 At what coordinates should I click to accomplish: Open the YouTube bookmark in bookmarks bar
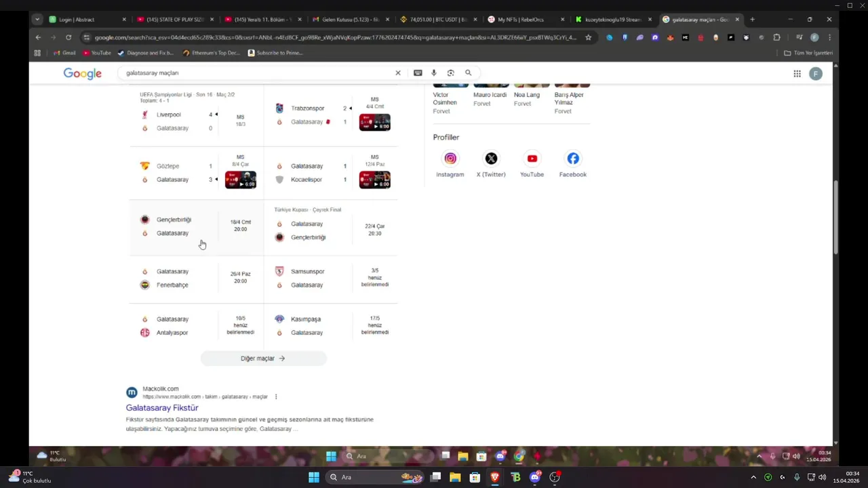(x=97, y=53)
